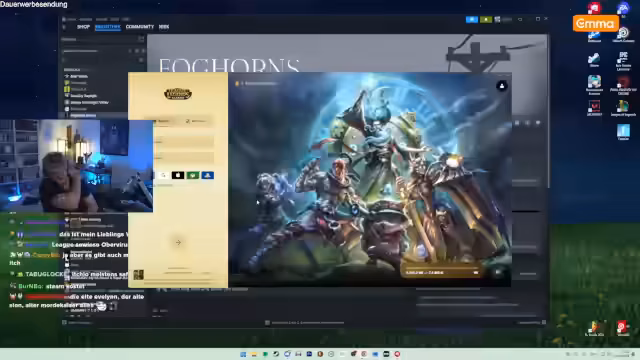Select the highlighted BIBLIOTHEK tab
Image resolution: width=640 pixels, height=360 pixels.
click(107, 27)
